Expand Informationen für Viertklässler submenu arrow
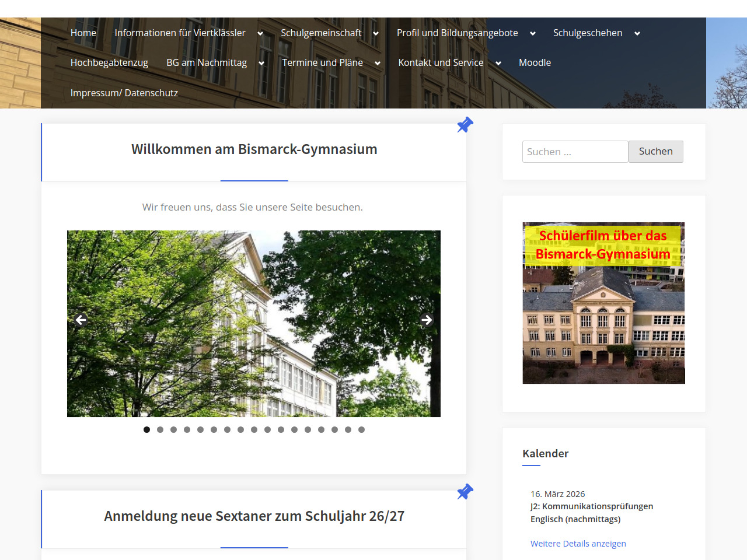This screenshot has height=560, width=747. [x=260, y=34]
